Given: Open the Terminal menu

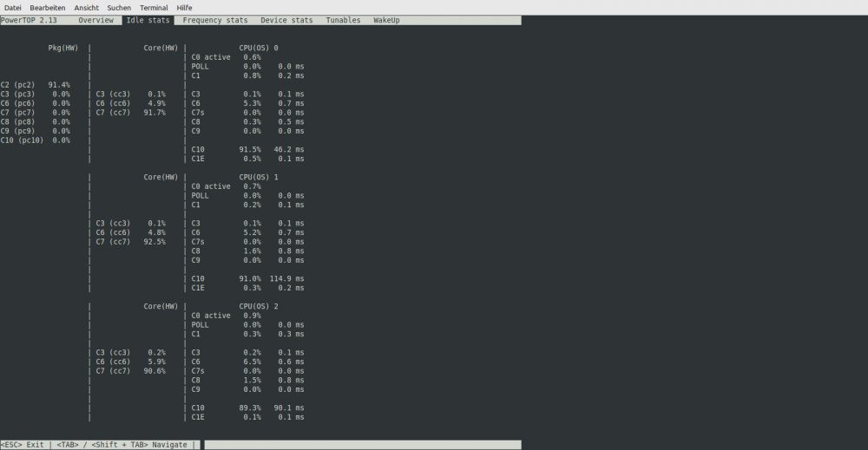Looking at the screenshot, I should click(154, 8).
